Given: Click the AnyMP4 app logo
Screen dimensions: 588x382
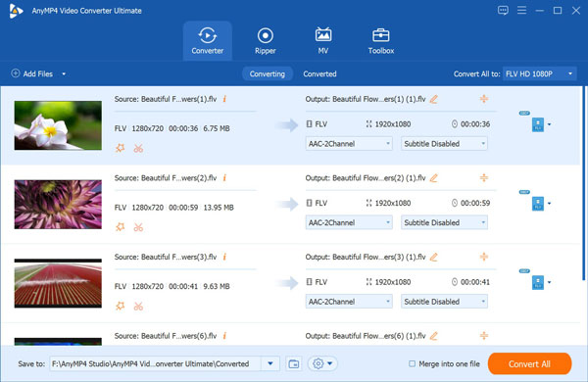Looking at the screenshot, I should coord(16,11).
